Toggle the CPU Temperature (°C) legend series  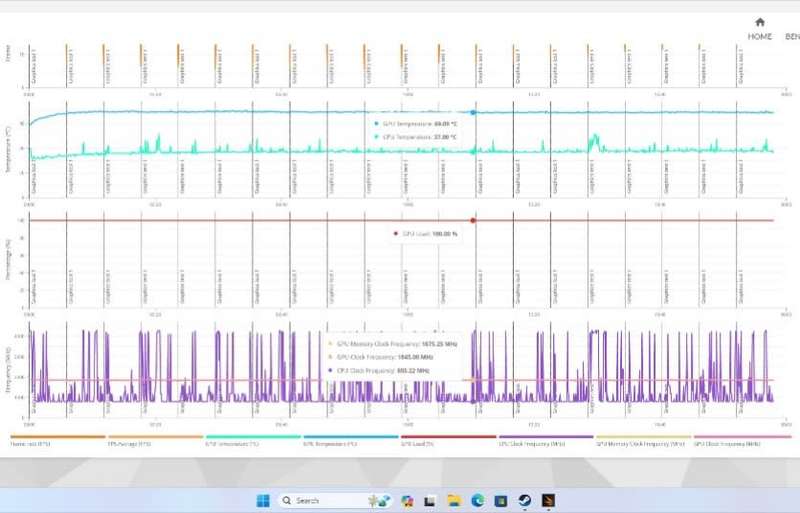(x=253, y=441)
